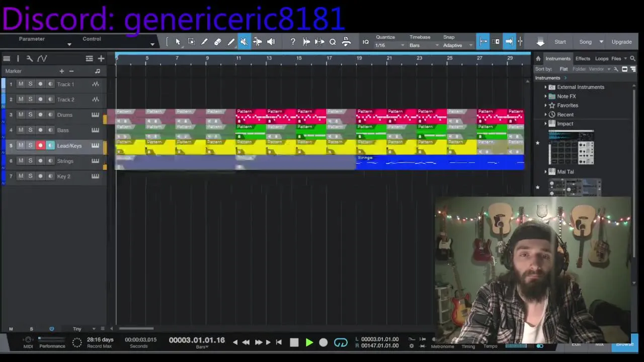Select the Eraser tool

point(217,42)
